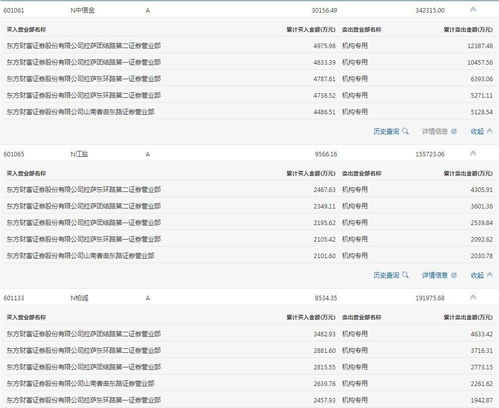Open the buyer branch name beside 4486.51
Viewport: 499px width, 408px height.
tap(80, 112)
